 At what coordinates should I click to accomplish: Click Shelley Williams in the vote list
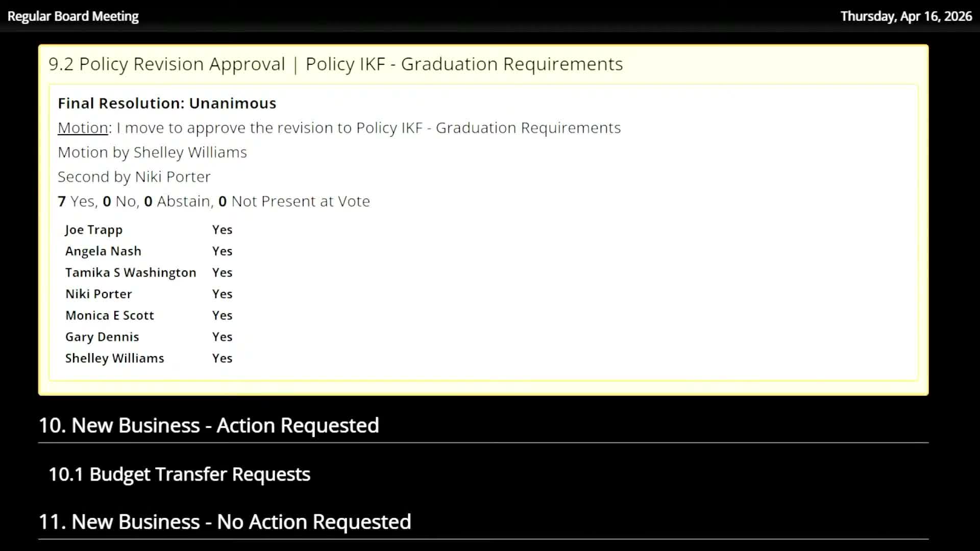point(115,358)
